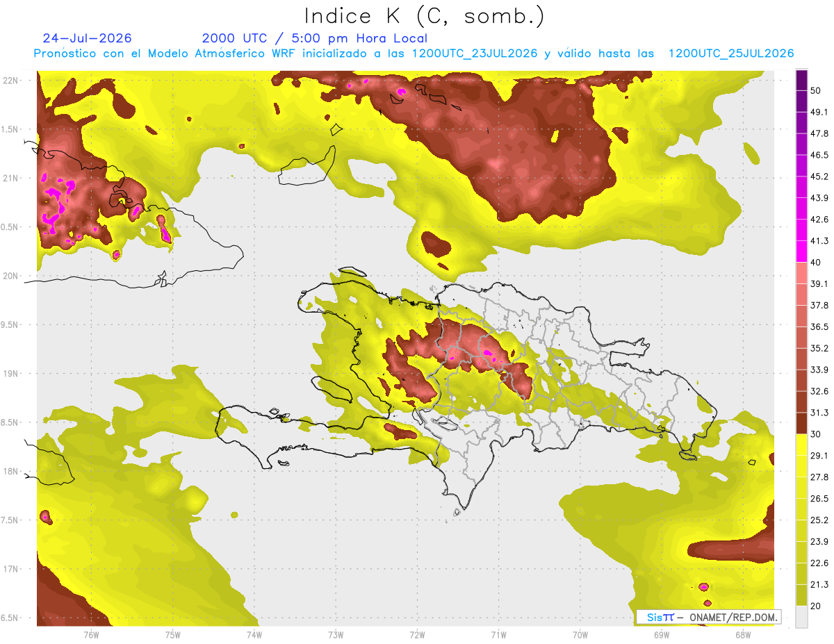The height and width of the screenshot is (644, 834).
Task: Click the colorbar value "37.8"
Action: point(819,305)
